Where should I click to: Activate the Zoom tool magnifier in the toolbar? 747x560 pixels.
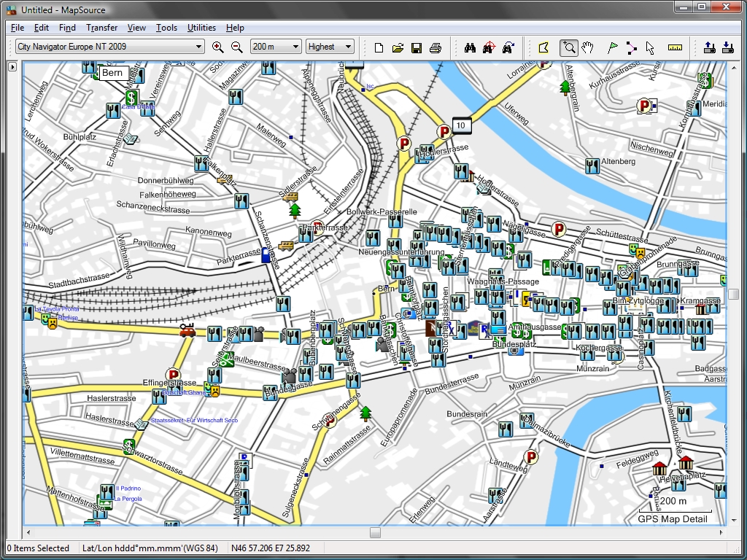tap(569, 47)
